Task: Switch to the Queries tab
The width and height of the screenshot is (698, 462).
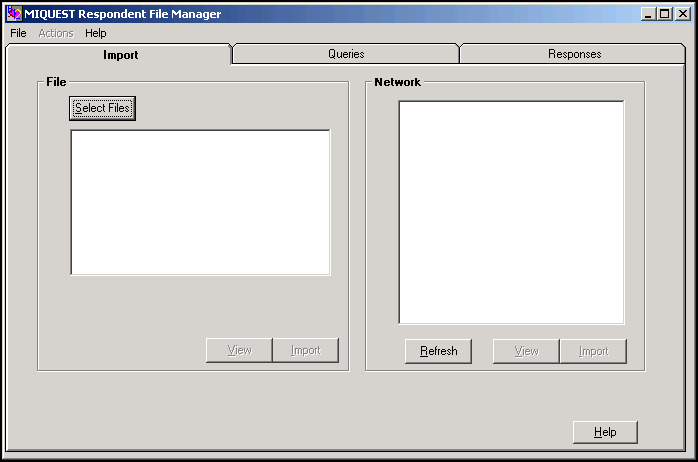Action: (346, 54)
